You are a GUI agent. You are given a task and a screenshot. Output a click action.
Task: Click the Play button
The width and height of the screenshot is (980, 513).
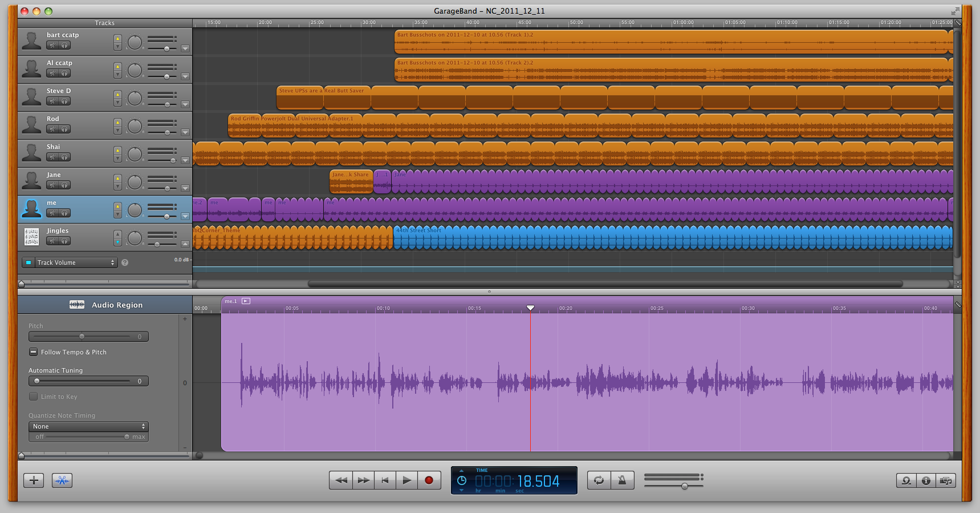pyautogui.click(x=406, y=480)
